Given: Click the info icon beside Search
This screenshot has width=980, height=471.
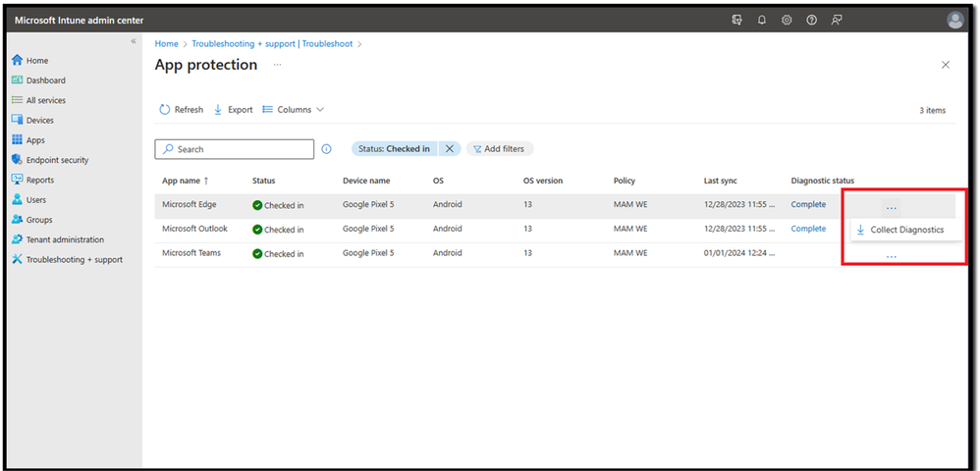Looking at the screenshot, I should [326, 149].
